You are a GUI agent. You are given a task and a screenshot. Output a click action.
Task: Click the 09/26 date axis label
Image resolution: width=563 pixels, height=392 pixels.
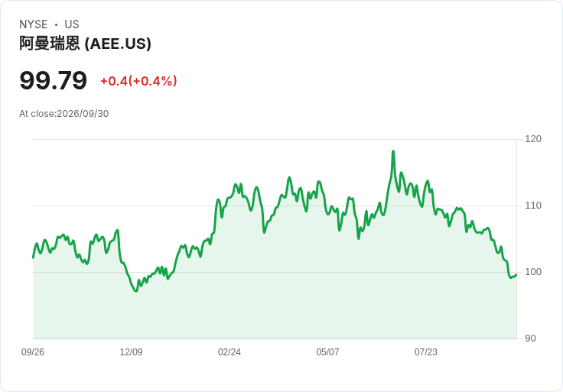[x=33, y=352]
